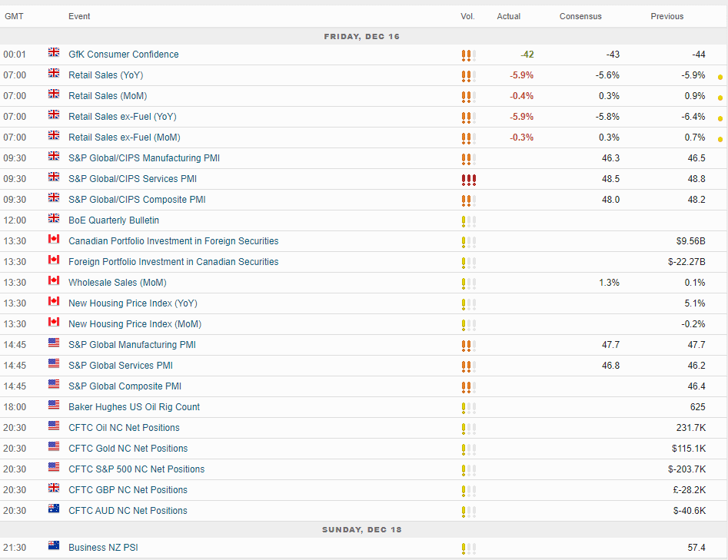Click previous value 231.7K

pyautogui.click(x=691, y=428)
